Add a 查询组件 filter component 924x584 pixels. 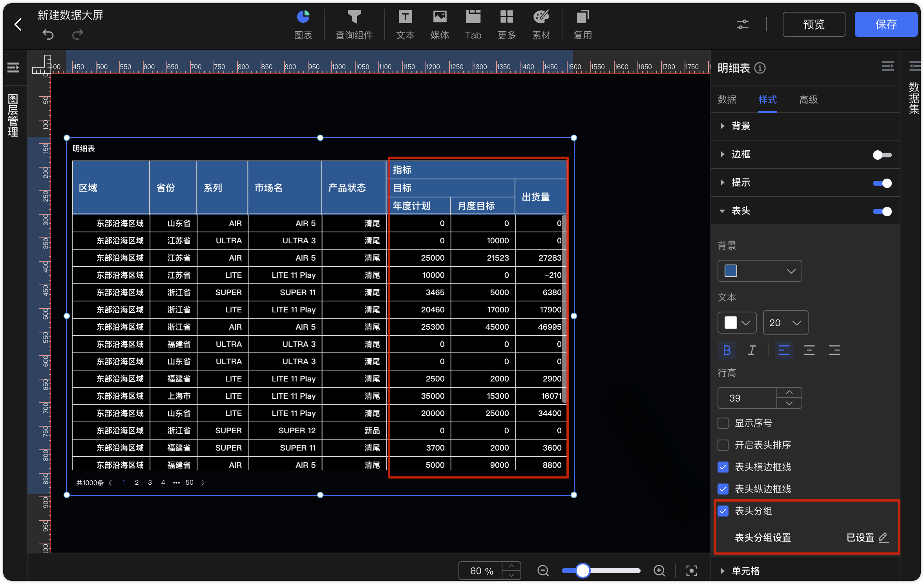coord(354,25)
